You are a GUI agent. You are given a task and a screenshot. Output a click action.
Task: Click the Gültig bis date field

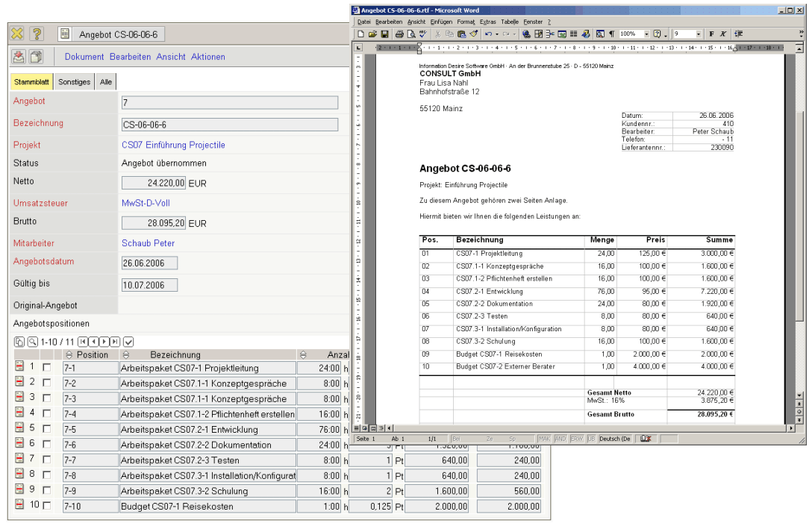149,285
